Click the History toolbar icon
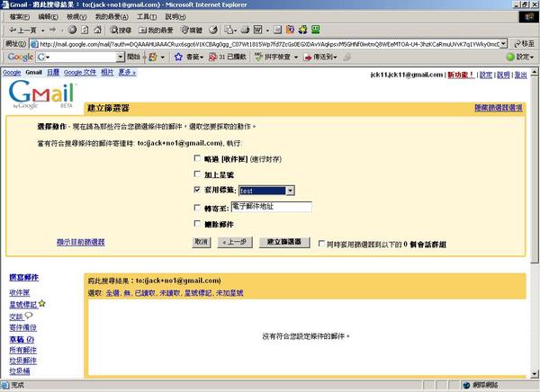The width and height of the screenshot is (540, 392). [x=213, y=30]
